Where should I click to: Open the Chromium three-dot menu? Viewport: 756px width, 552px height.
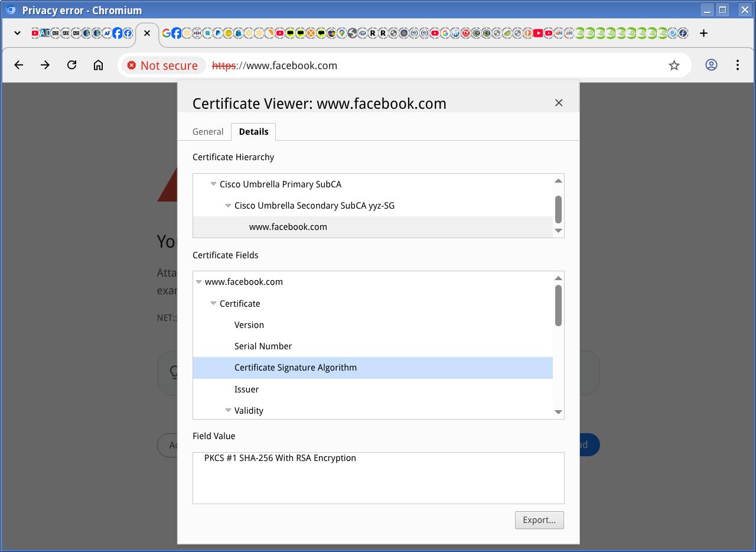pos(738,65)
